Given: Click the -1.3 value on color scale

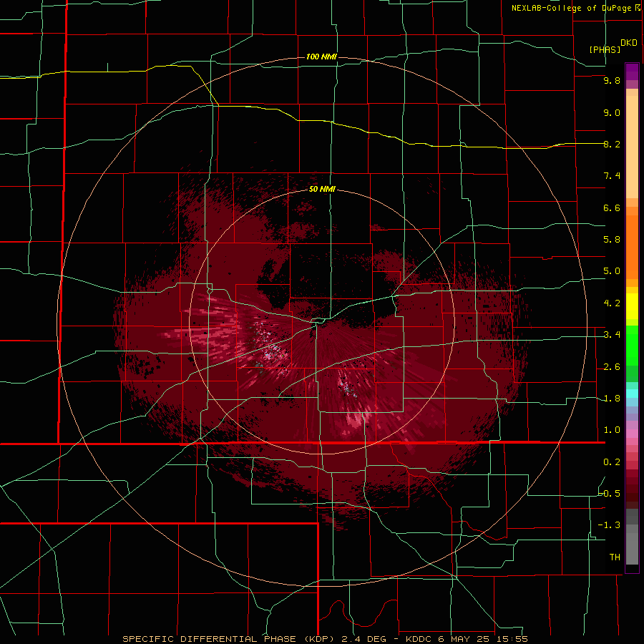Looking at the screenshot, I should (x=609, y=525).
